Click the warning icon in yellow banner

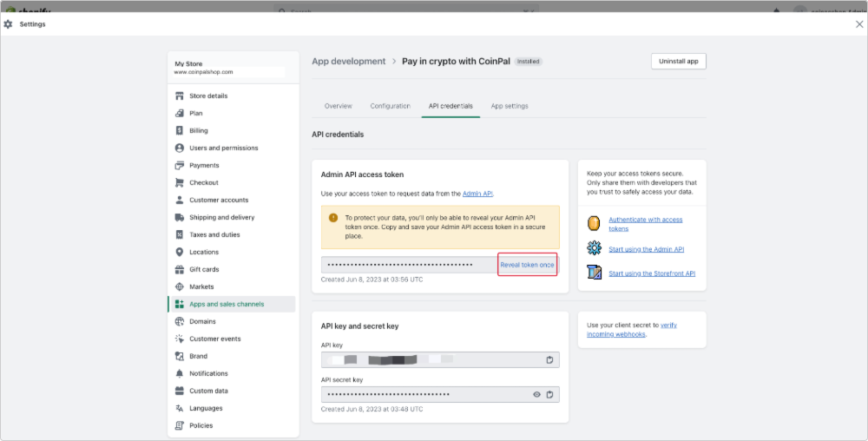[x=333, y=218]
